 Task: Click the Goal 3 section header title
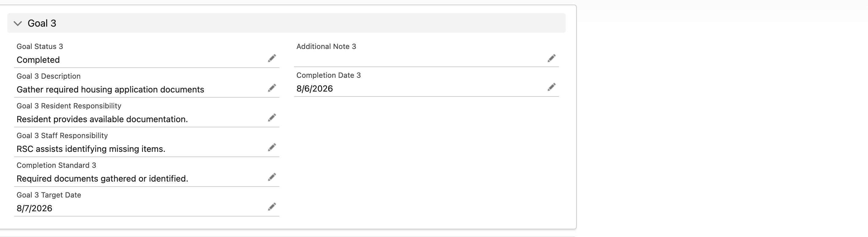click(42, 23)
